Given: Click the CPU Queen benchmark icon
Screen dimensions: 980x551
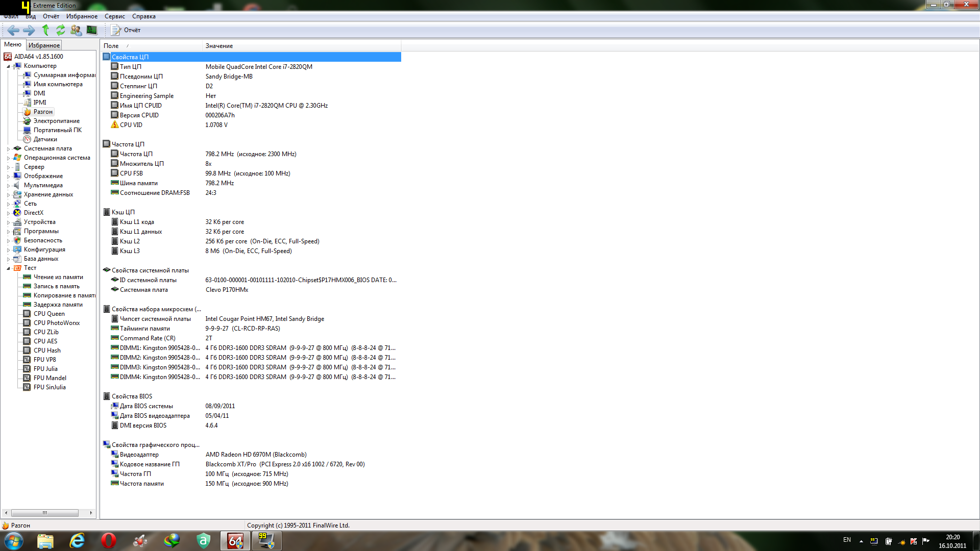Looking at the screenshot, I should [28, 314].
